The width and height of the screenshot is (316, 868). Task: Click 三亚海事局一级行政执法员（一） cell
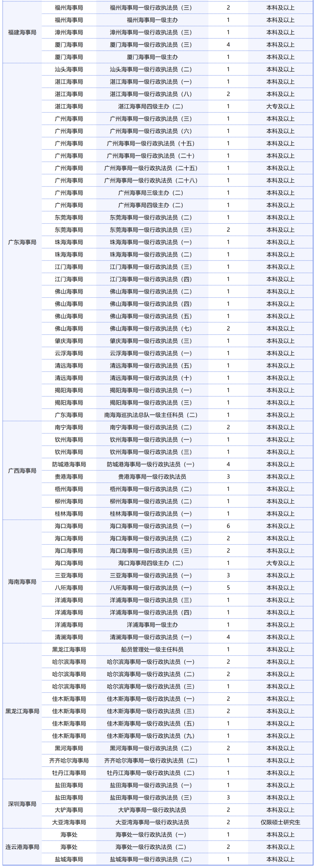(152, 575)
